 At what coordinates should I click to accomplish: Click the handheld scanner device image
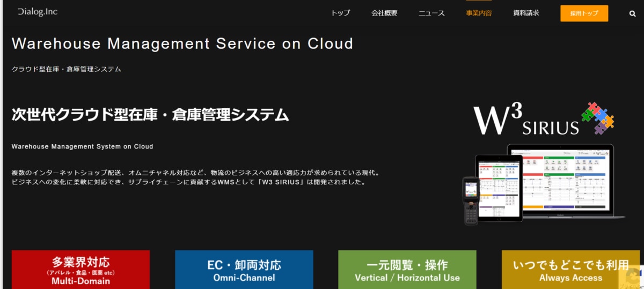tap(471, 200)
